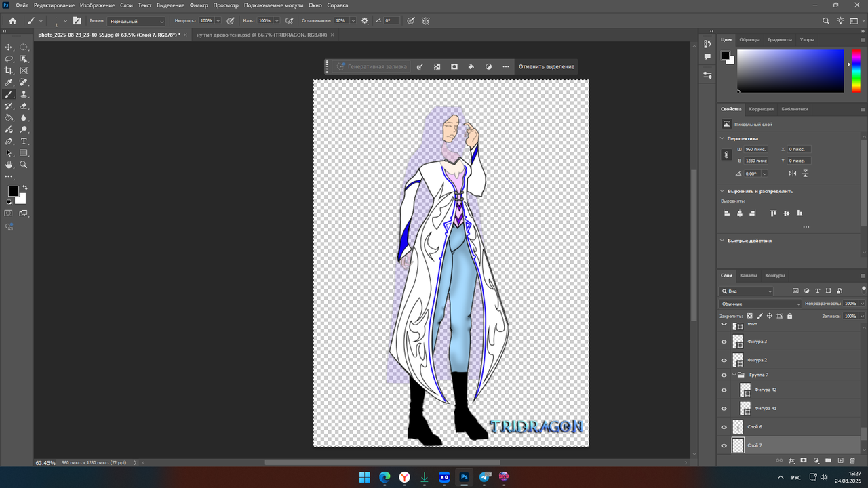Open the Изображение menu

click(x=97, y=5)
